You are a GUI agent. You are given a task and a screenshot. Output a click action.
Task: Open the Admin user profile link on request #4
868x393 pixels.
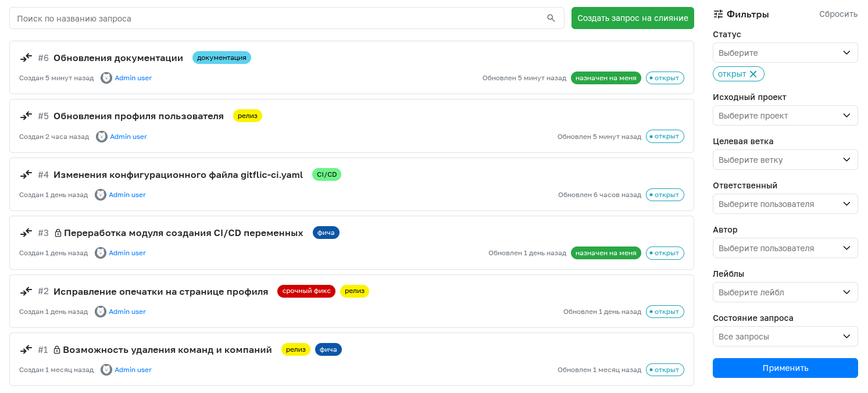127,195
